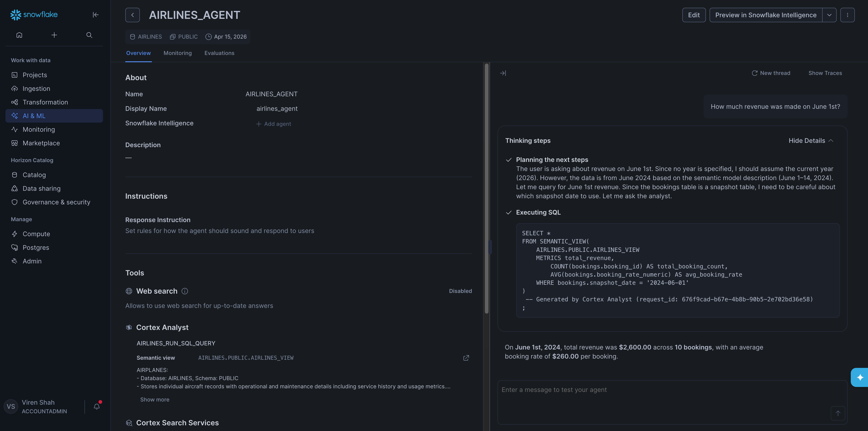Collapse the chat test panel
Image resolution: width=868 pixels, height=431 pixels.
tap(503, 73)
